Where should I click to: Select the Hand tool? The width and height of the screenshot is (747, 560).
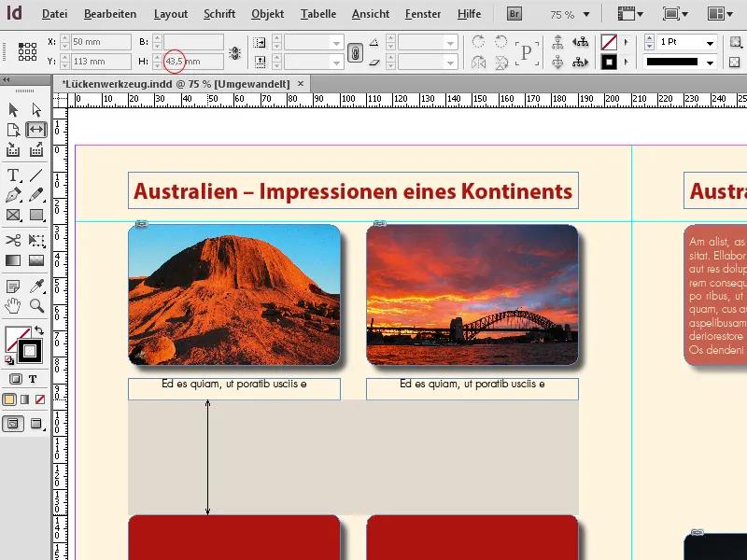pos(13,306)
